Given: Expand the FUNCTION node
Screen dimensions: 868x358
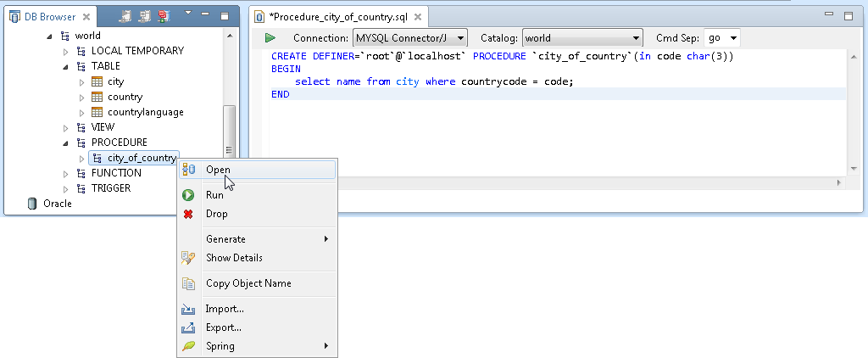Looking at the screenshot, I should pyautogui.click(x=66, y=173).
